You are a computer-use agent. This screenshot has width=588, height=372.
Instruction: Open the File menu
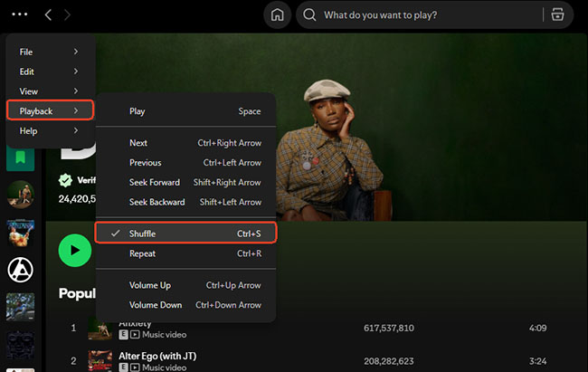[50, 52]
